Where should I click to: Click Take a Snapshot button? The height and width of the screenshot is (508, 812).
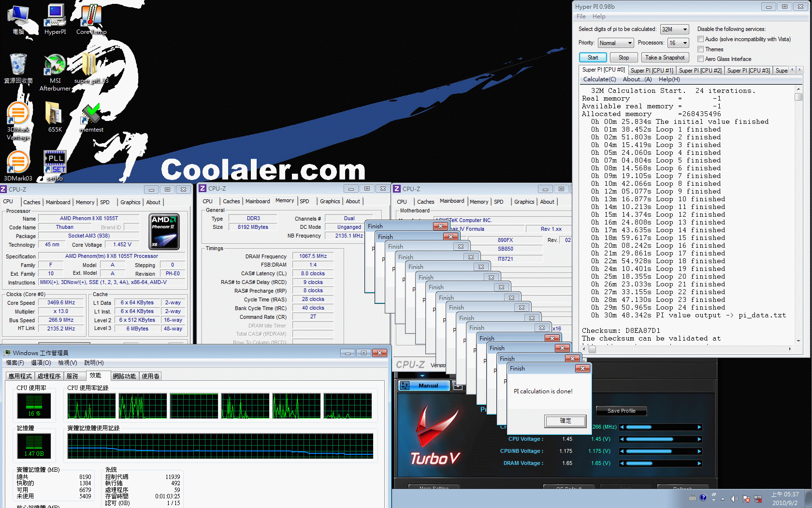tap(665, 58)
